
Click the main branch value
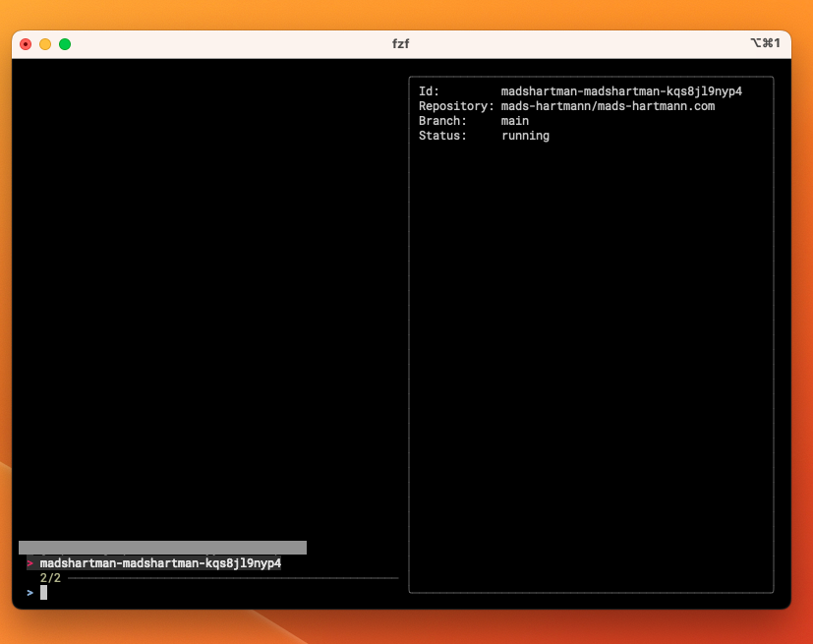[x=515, y=121]
